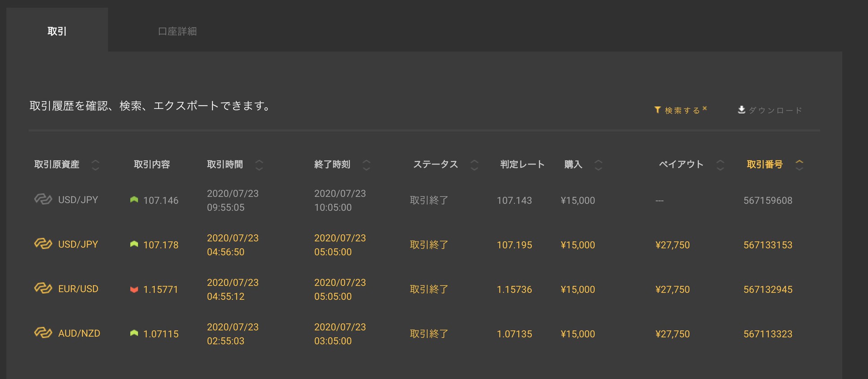868x379 pixels.
Task: Click the ダウンロード download link
Action: (x=775, y=110)
